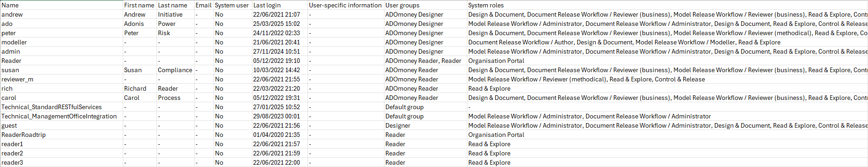Select user group cell 'ADOmoney Reader, Reader'
The image size is (868, 167).
click(426, 61)
